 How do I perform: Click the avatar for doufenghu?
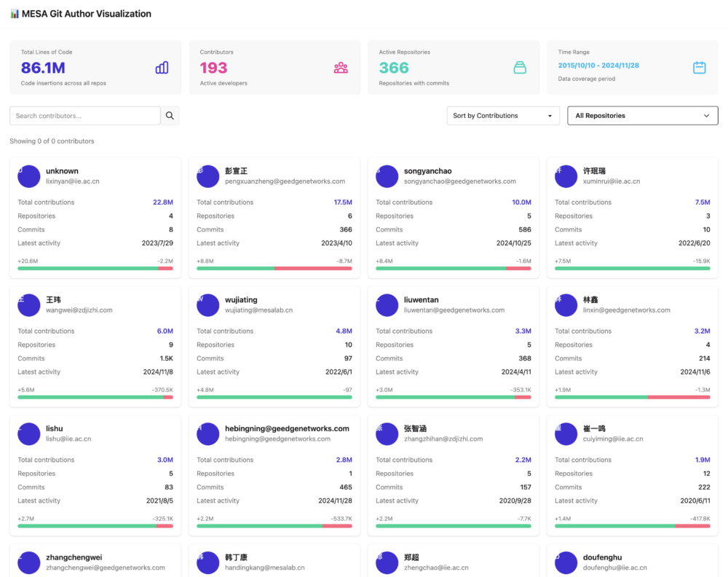[x=566, y=562]
